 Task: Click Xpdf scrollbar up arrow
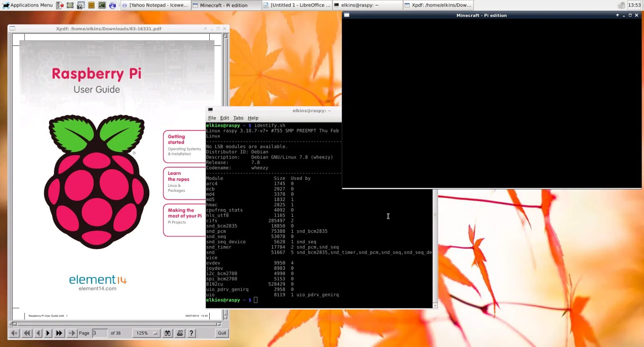225,36
